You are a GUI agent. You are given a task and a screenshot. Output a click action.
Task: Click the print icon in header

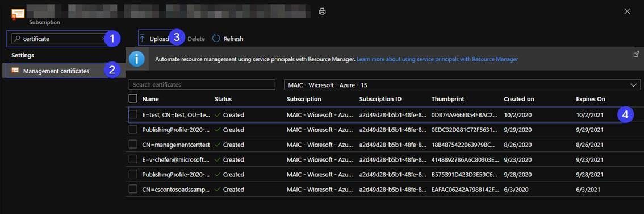click(323, 11)
